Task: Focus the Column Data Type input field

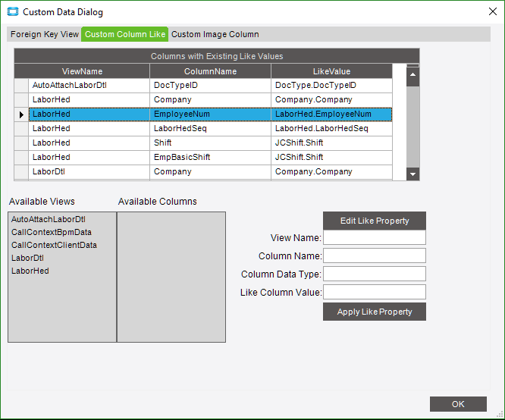Action: pyautogui.click(x=375, y=274)
